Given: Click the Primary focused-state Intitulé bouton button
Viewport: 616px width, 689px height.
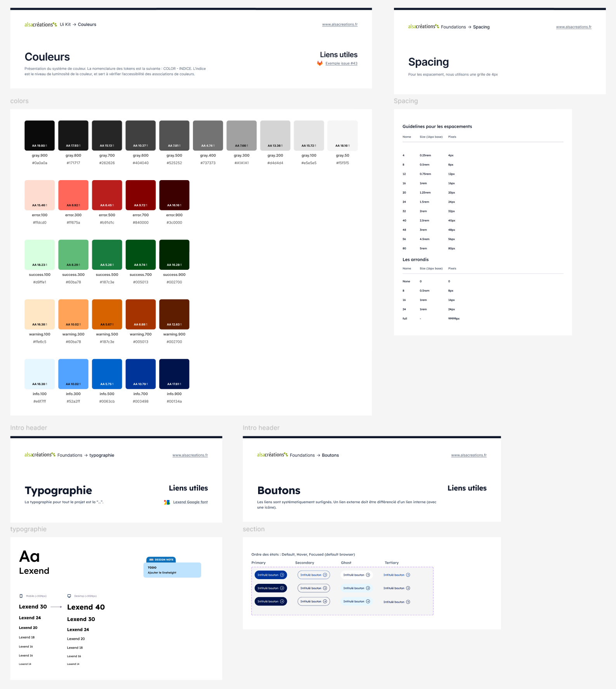Looking at the screenshot, I should [271, 601].
